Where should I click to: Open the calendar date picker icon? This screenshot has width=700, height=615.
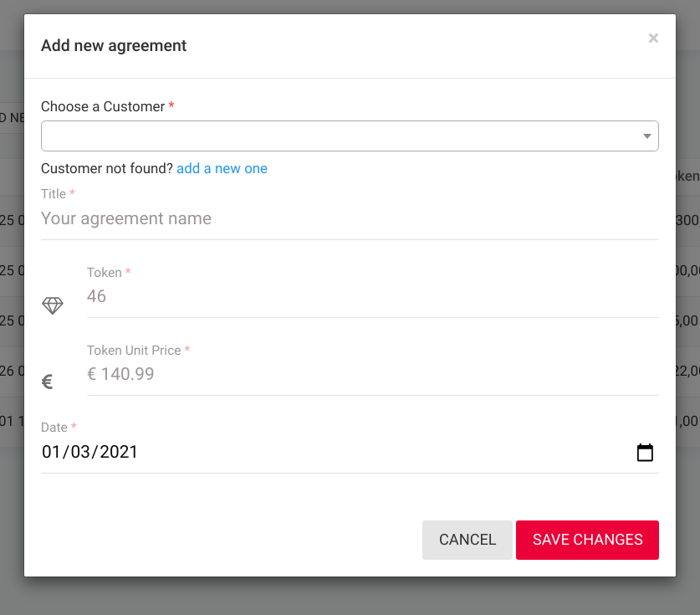645,453
